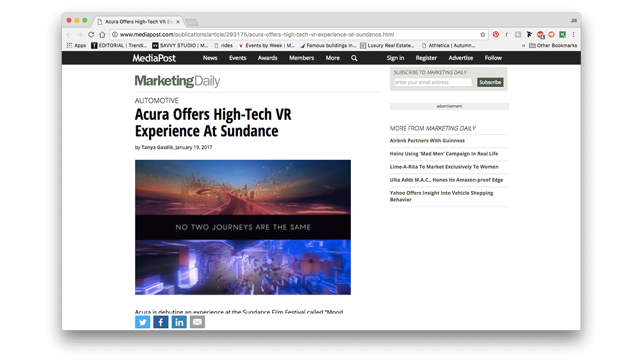The image size is (644, 362).
Task: Click Subscribe button
Action: click(x=490, y=82)
